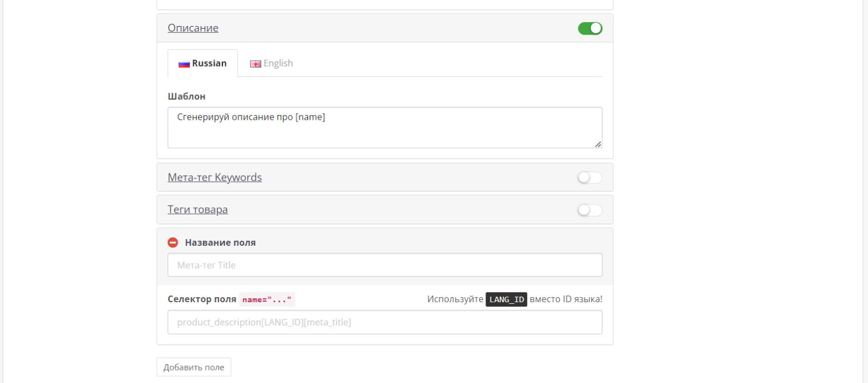Enable the Теги товара switch
868x383 pixels.
tap(590, 210)
